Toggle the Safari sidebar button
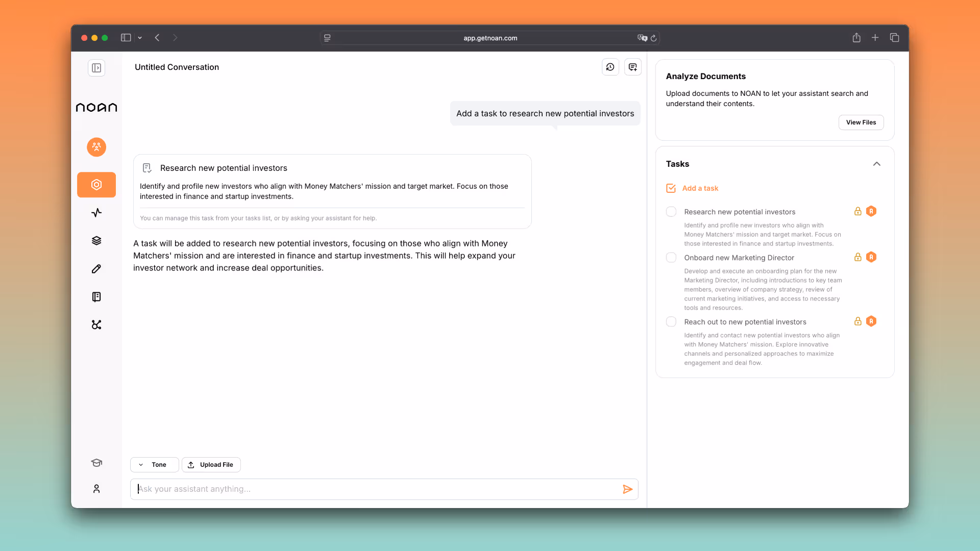 126,38
